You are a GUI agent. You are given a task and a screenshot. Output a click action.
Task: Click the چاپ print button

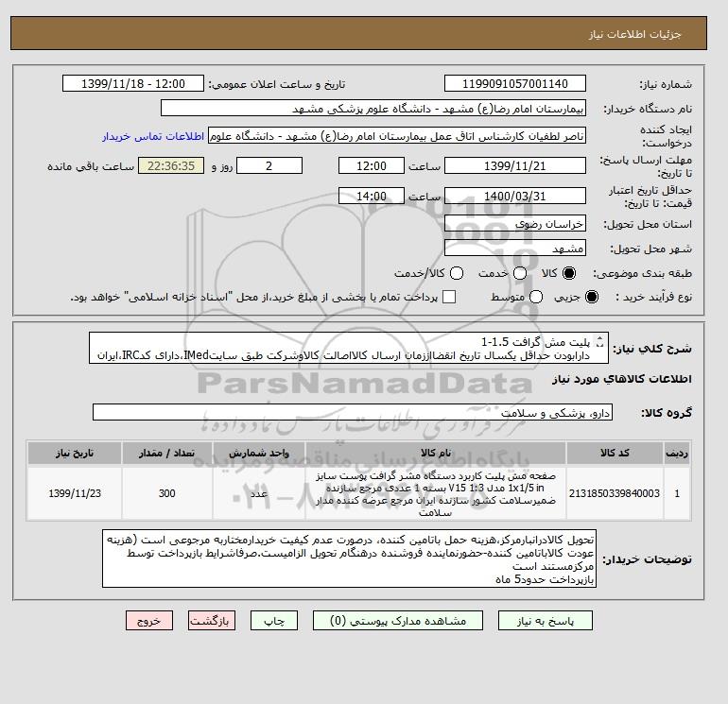click(274, 621)
